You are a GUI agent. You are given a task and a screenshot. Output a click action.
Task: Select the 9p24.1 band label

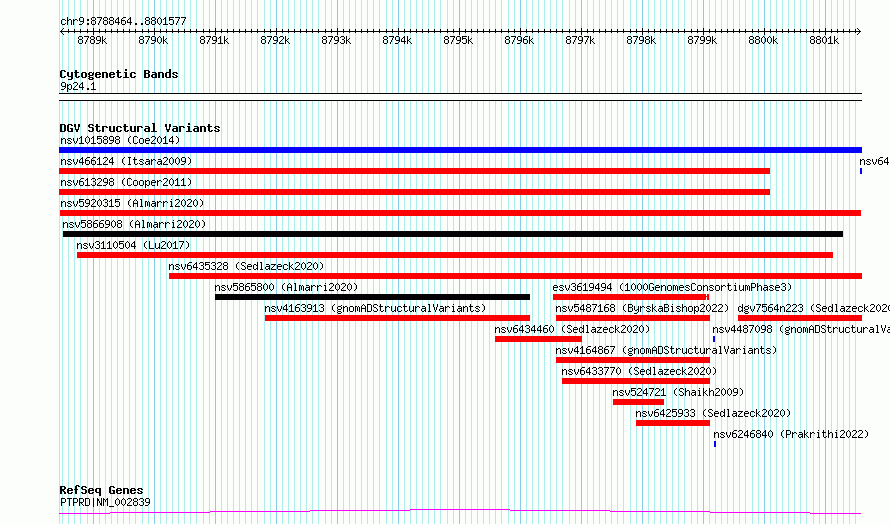(78, 86)
